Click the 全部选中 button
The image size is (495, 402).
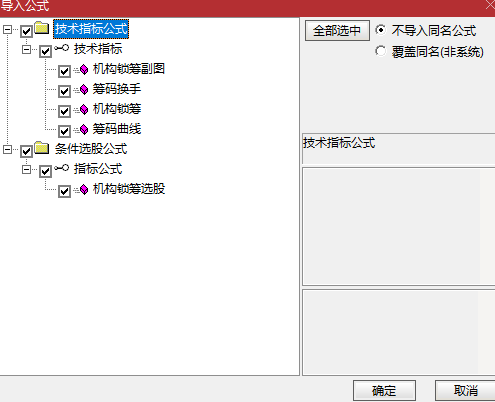337,31
